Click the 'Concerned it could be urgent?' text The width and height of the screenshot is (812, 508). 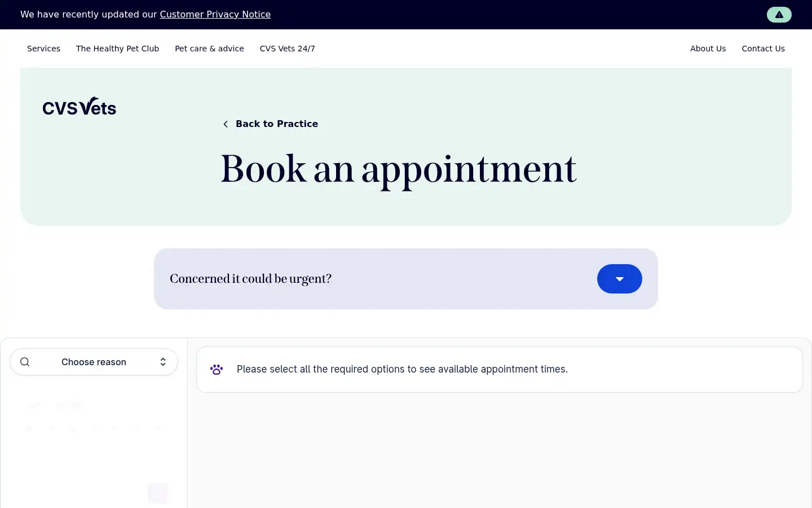click(250, 279)
